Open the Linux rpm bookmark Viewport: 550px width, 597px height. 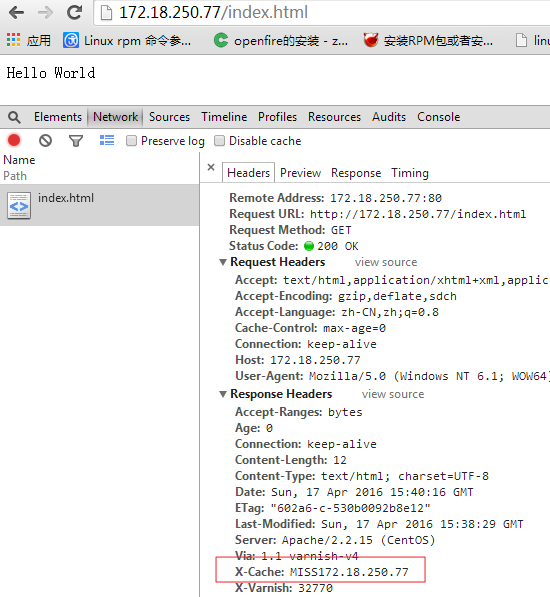(127, 40)
